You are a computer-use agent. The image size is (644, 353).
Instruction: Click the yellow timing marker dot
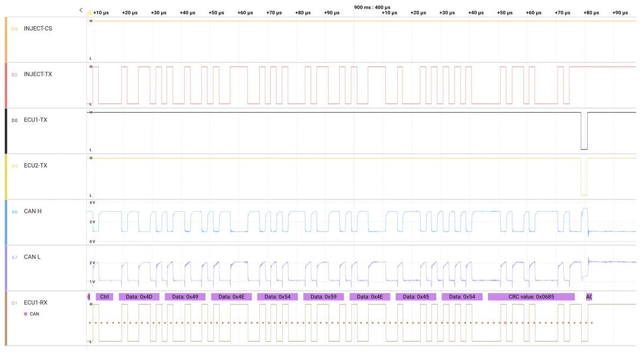pyautogui.click(x=90, y=12)
